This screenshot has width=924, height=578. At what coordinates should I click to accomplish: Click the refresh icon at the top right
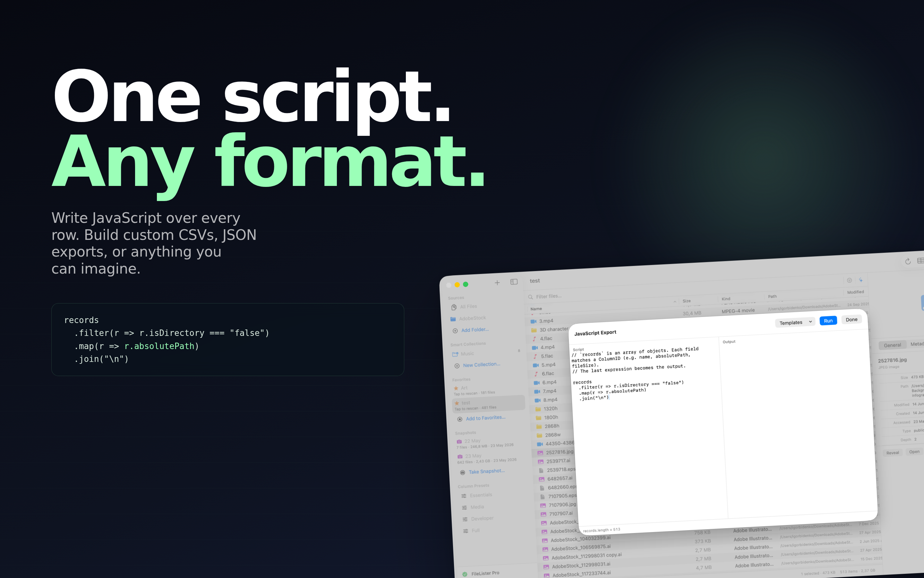tap(908, 261)
